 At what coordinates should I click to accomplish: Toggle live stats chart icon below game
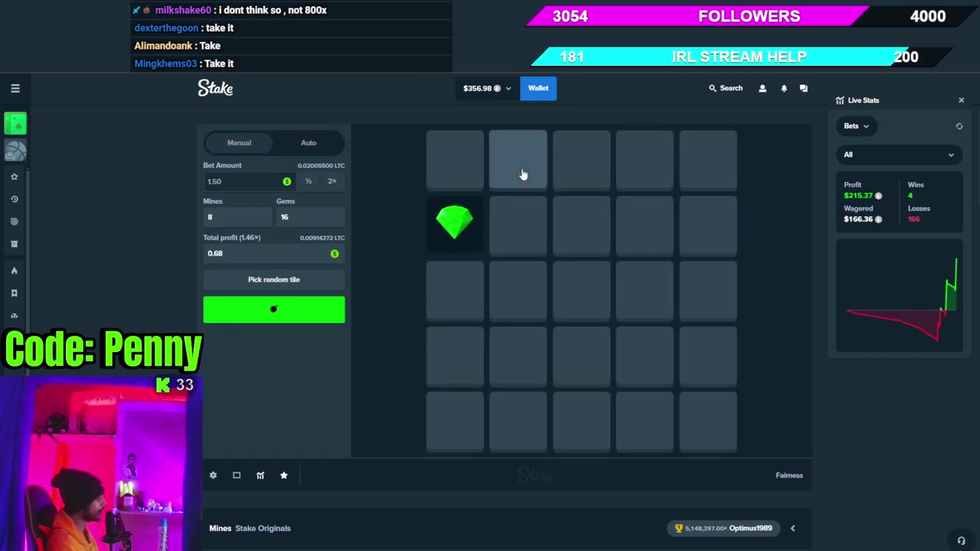pyautogui.click(x=260, y=475)
